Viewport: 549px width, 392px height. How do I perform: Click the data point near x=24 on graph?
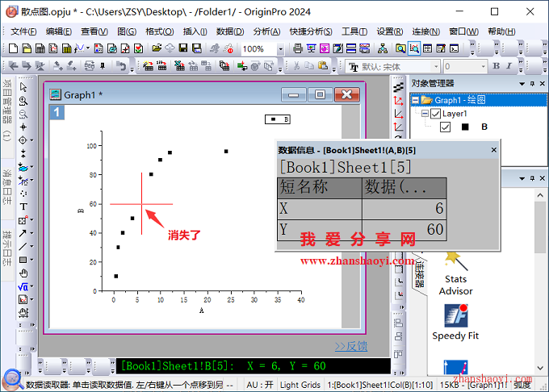pyautogui.click(x=226, y=152)
